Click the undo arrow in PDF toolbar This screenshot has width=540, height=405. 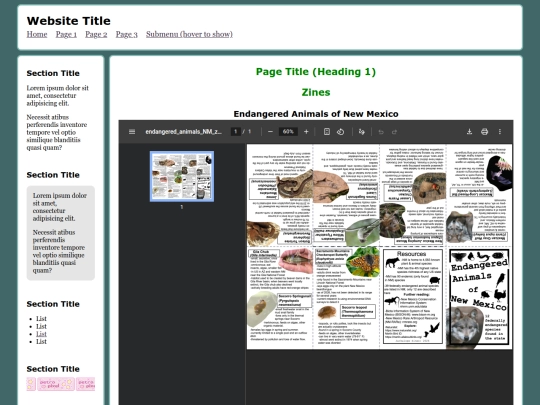click(381, 132)
